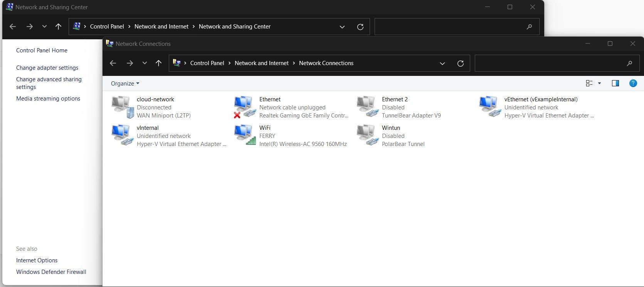Screen dimensions: 644x287
Task: Click 'Network and Sharing Center' window title text
Action: pyautogui.click(x=52, y=7)
